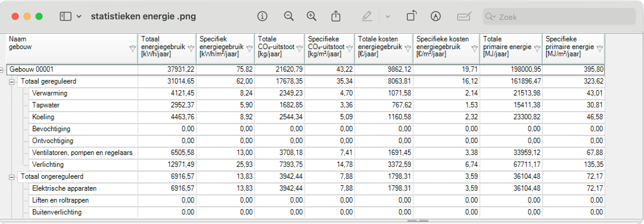
Task: Click the magnifier icon in search field
Action: coord(490,17)
